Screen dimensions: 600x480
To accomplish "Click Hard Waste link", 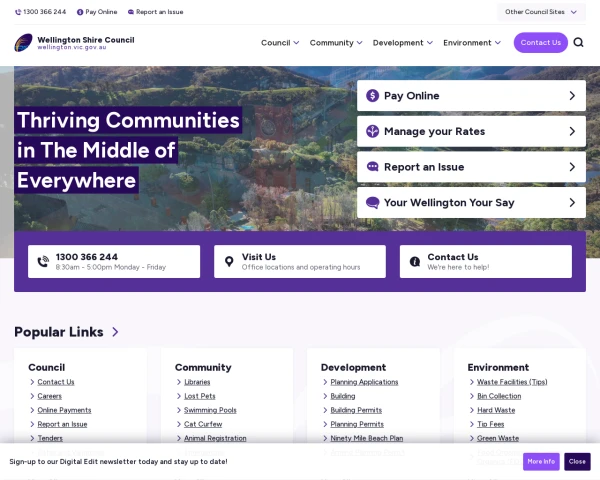I will click(496, 410).
